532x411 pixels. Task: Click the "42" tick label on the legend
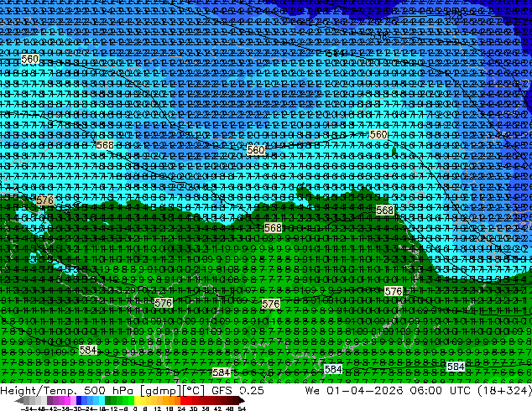click(218, 409)
